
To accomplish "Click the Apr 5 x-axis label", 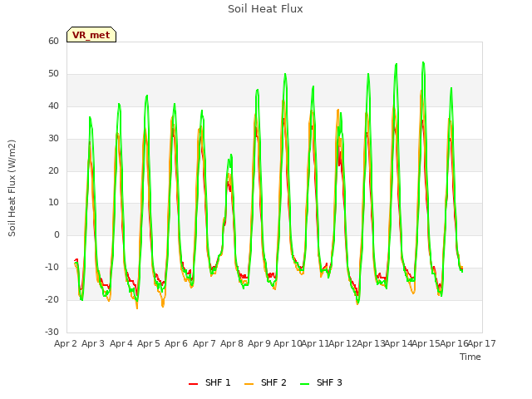I will 149,343.
